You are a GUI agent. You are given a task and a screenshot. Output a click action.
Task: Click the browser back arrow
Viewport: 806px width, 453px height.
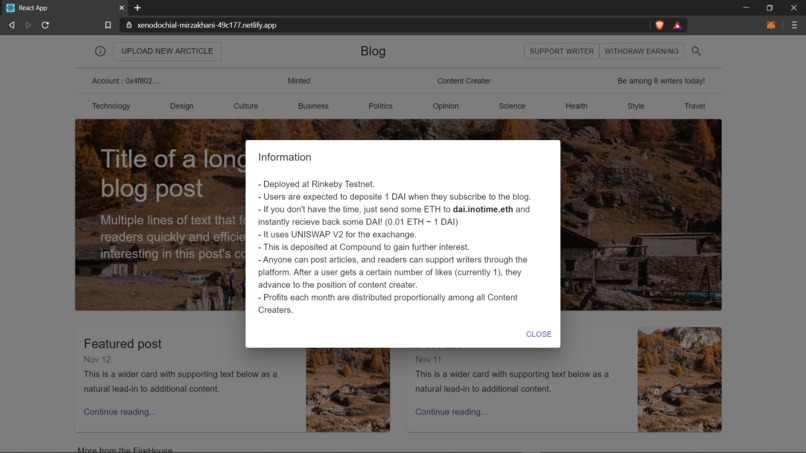[11, 25]
